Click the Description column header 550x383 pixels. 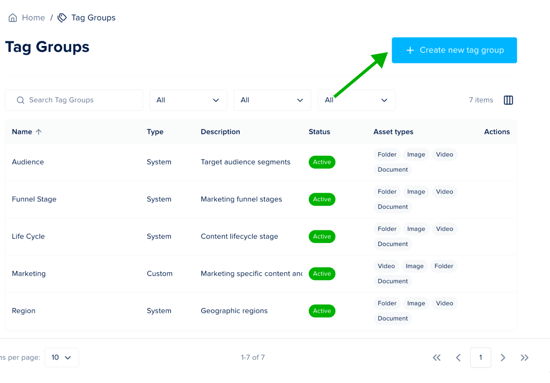[220, 132]
